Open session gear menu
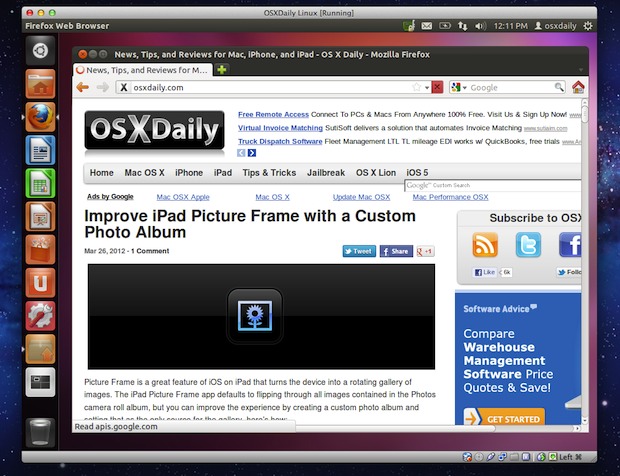 [x=588, y=26]
